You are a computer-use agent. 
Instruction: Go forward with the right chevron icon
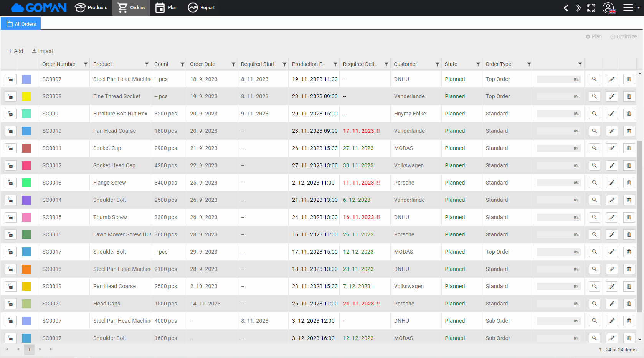point(578,8)
